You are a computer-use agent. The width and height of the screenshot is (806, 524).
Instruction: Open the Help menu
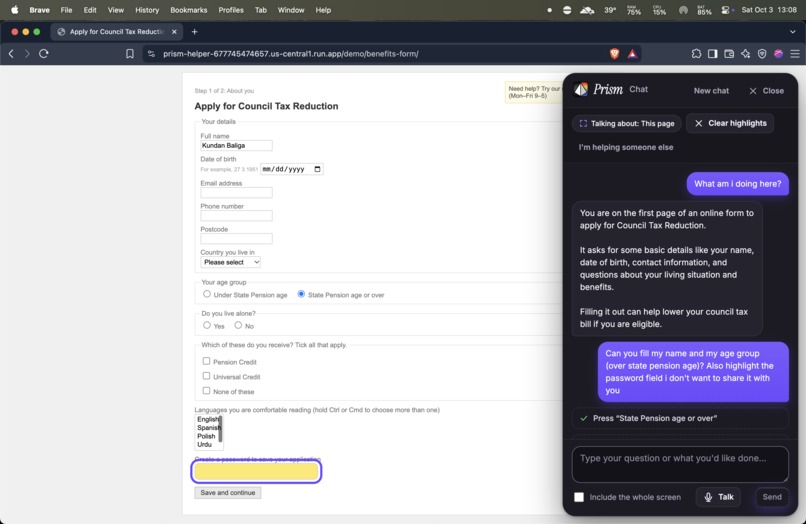(x=323, y=10)
